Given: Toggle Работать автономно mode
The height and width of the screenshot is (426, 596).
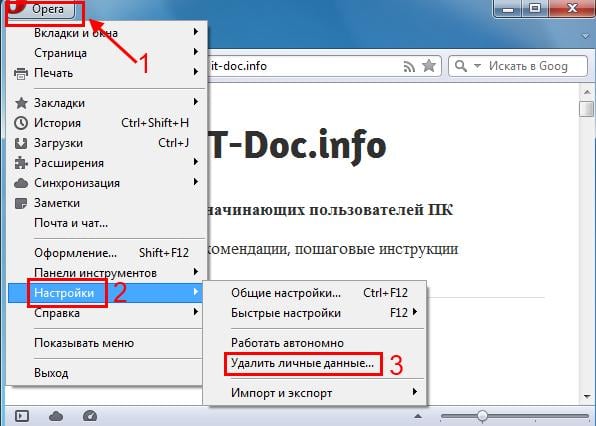Looking at the screenshot, I should (315, 343).
